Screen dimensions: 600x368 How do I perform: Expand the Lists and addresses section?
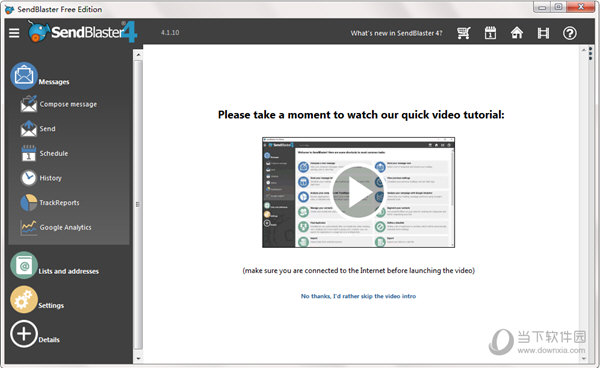[68, 271]
